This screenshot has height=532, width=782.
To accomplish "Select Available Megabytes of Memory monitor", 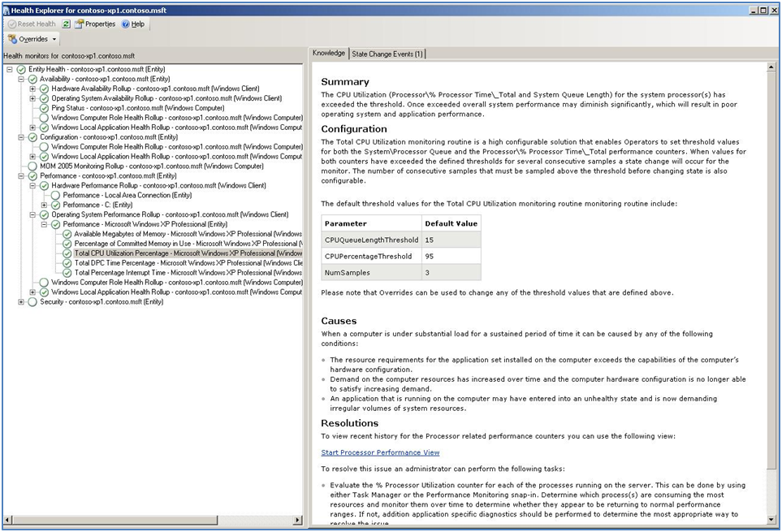I will (x=188, y=234).
